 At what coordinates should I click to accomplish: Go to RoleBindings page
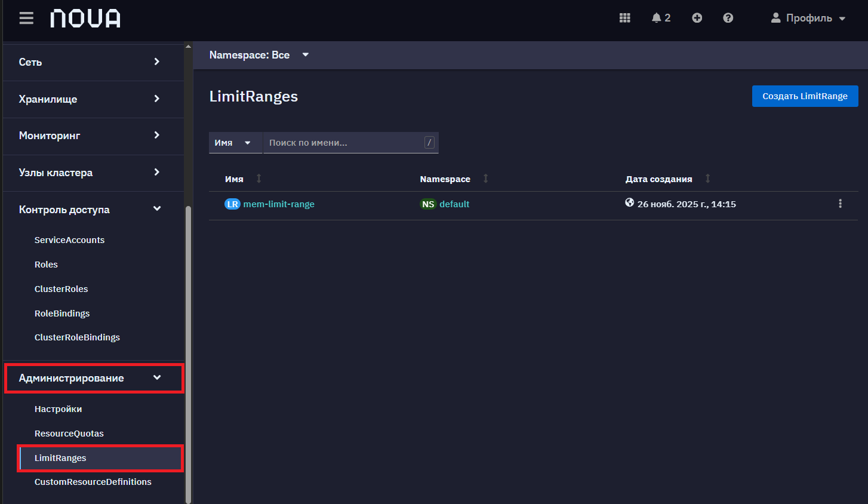pos(62,314)
